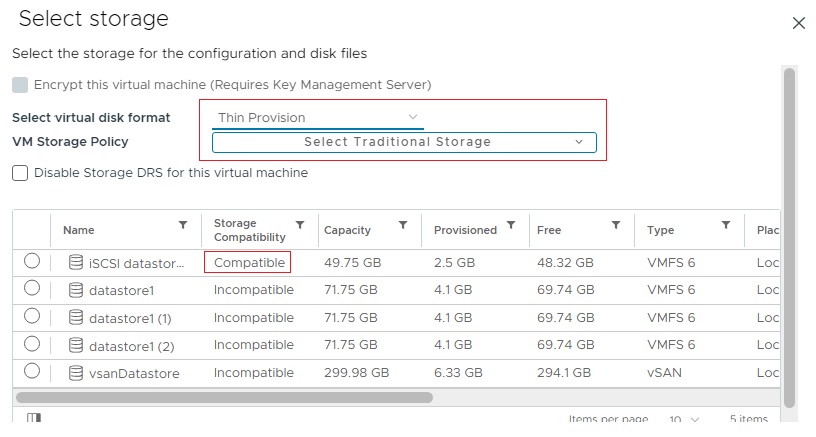The height and width of the screenshot is (437, 816).
Task: Open the Capacity column filter icon
Action: point(403,226)
